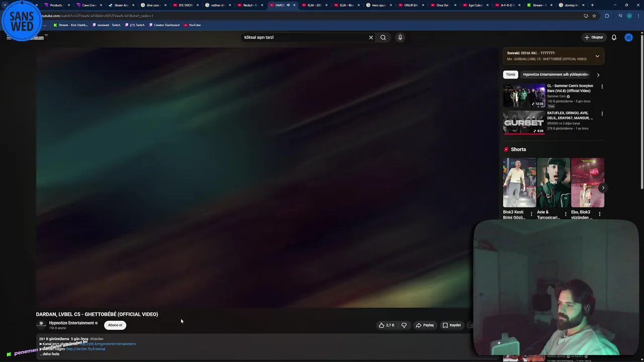
Task: Open the notifications bell
Action: (x=614, y=37)
